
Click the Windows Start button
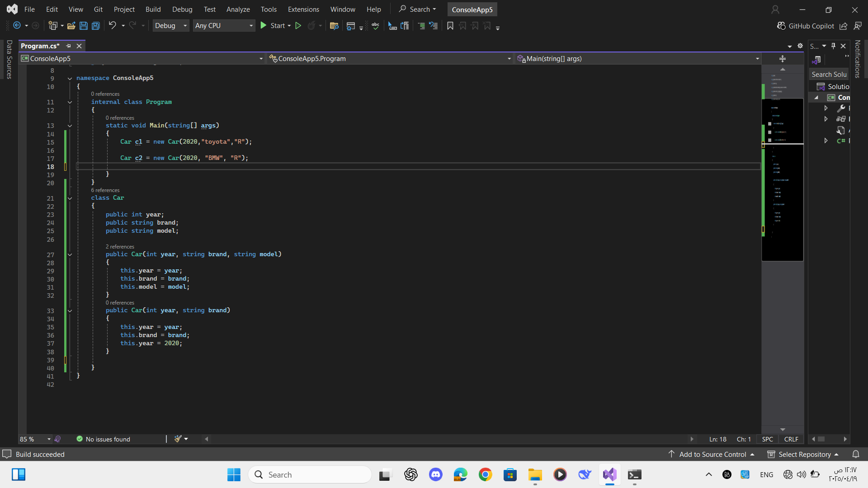(x=234, y=474)
